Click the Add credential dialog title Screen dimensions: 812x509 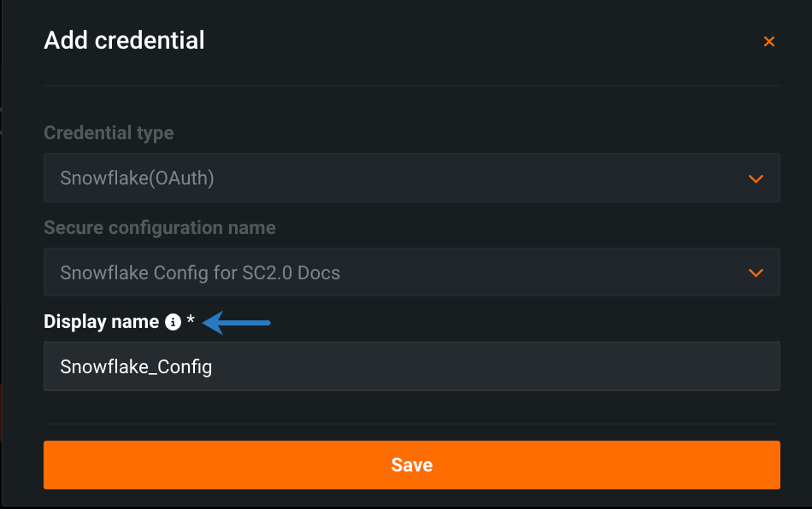[x=124, y=40]
